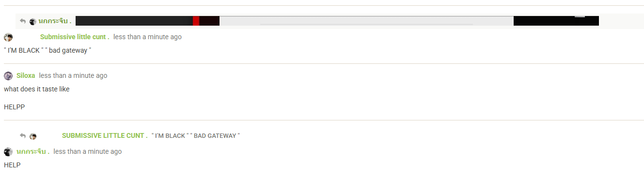Click the timestamp above the "bad gateway" message
Screen dimensions: 644x178
click(147, 37)
